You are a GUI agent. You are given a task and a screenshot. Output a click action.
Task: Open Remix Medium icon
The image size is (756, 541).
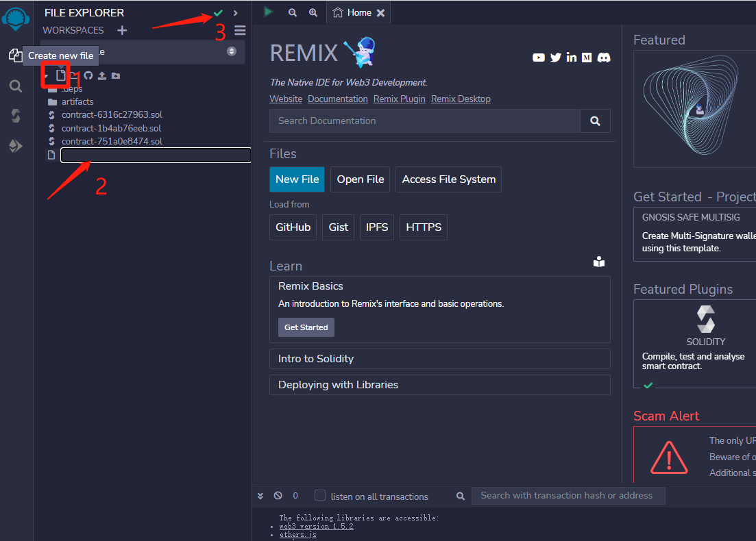click(587, 58)
